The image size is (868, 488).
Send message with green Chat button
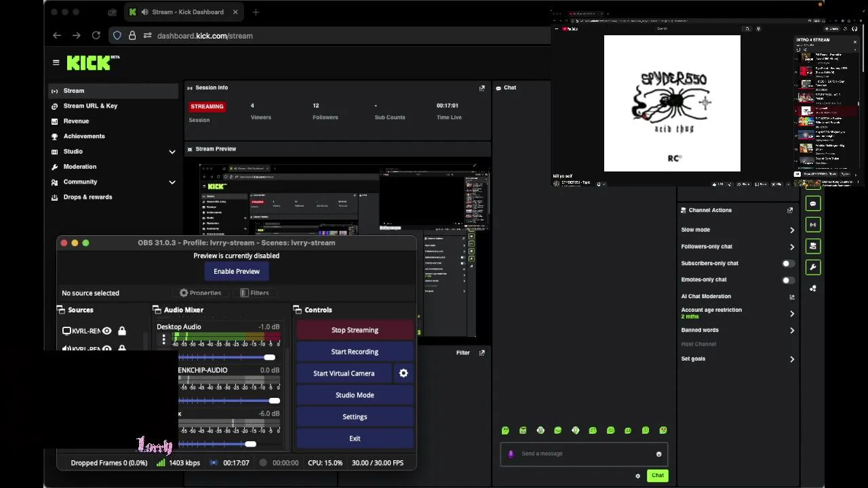coord(657,476)
